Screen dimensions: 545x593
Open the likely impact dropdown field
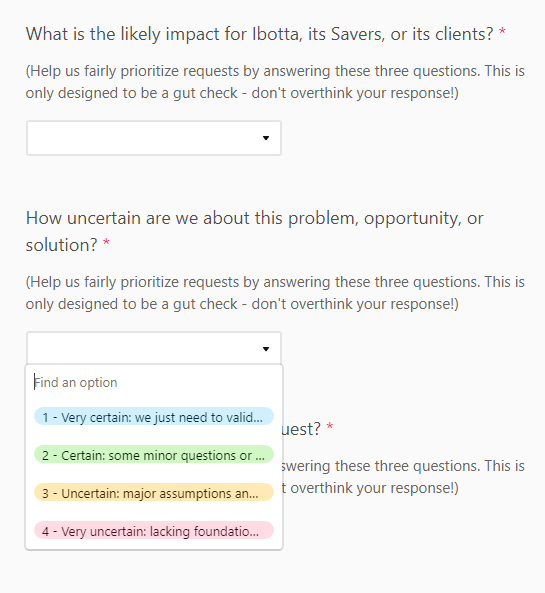pos(154,138)
